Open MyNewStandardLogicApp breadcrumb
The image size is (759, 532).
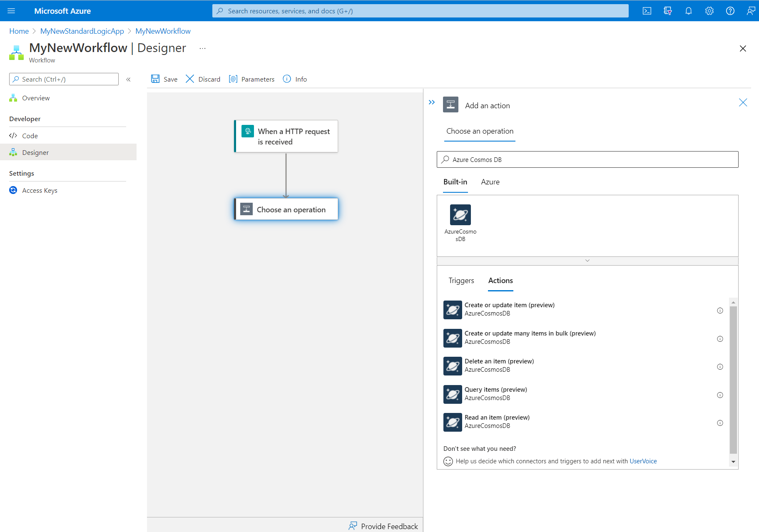pos(82,31)
